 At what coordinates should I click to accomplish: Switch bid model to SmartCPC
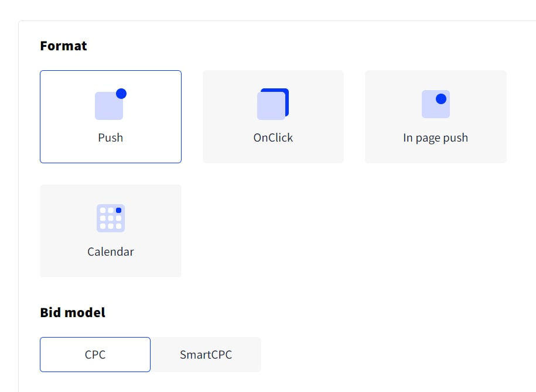(206, 355)
